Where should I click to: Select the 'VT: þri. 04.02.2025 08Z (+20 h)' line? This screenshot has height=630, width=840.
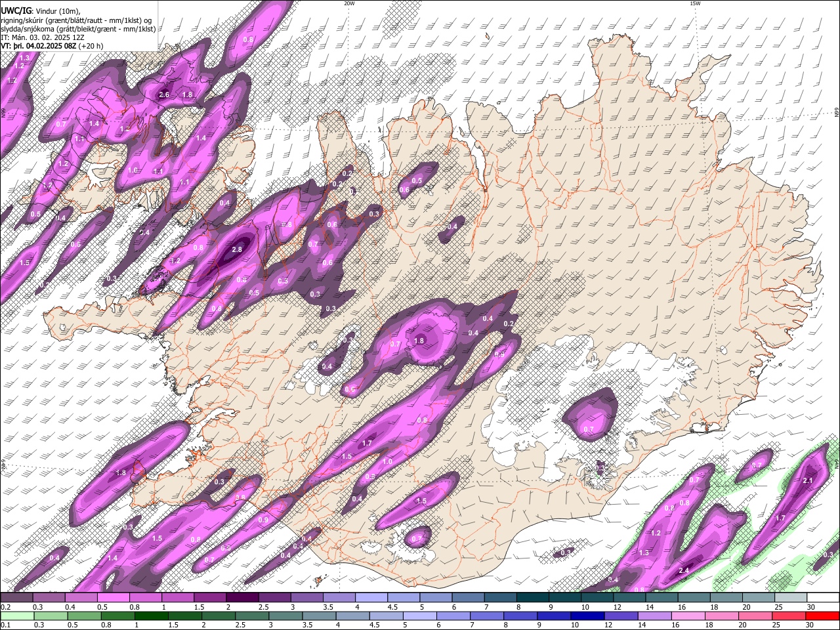52,46
